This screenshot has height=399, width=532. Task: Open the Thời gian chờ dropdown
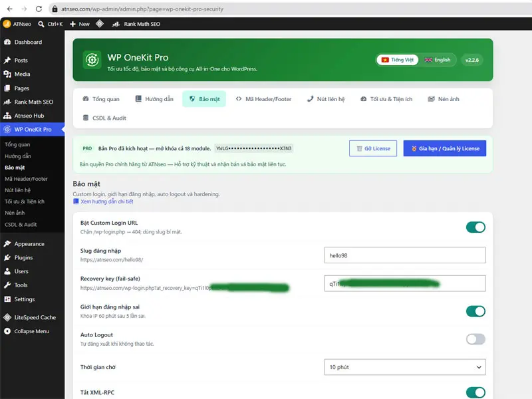coord(405,367)
